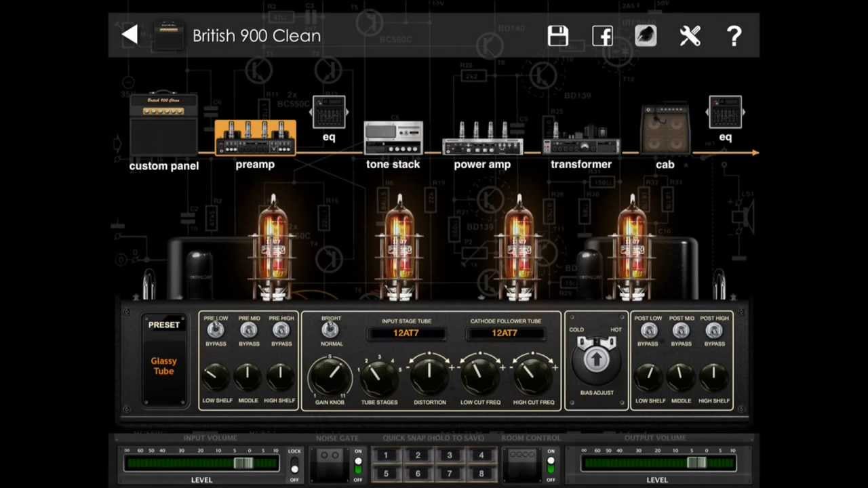The width and height of the screenshot is (868, 488).
Task: Toggle the POST MID bypass switch
Action: coord(681,330)
